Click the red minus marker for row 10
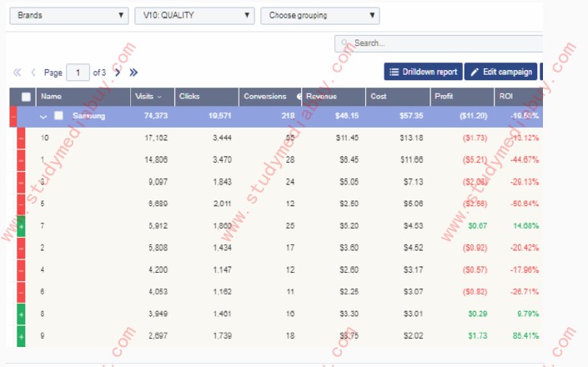 click(x=21, y=138)
